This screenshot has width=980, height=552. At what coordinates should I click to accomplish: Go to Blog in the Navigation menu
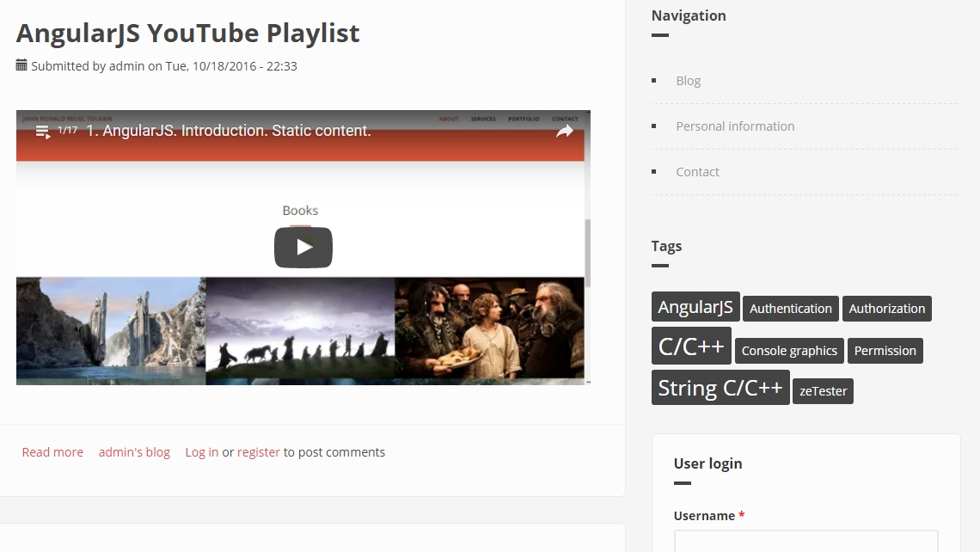(x=688, y=81)
